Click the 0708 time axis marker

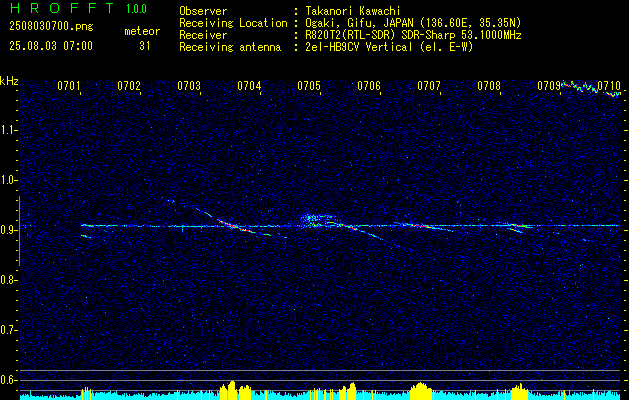489,85
